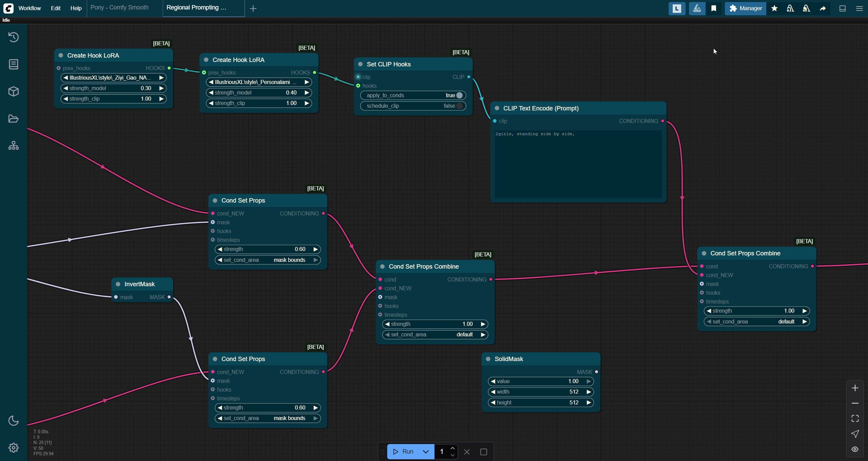Open the Workflow menu
Screen dimensions: 868x461
(29, 8)
